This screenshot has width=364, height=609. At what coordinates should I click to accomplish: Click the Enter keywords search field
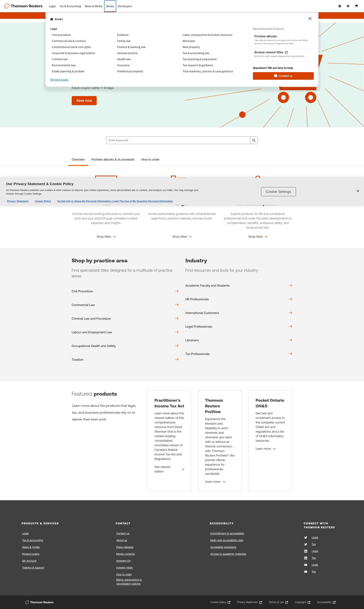tap(178, 140)
